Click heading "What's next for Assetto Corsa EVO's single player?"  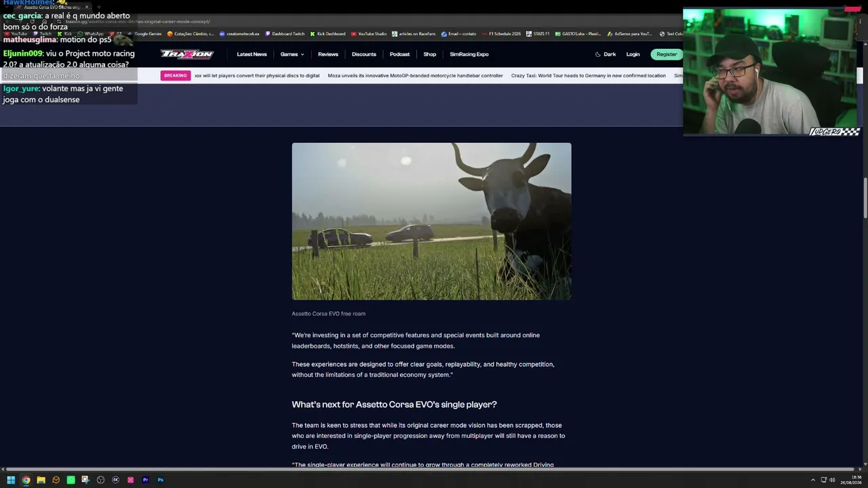pyautogui.click(x=394, y=405)
